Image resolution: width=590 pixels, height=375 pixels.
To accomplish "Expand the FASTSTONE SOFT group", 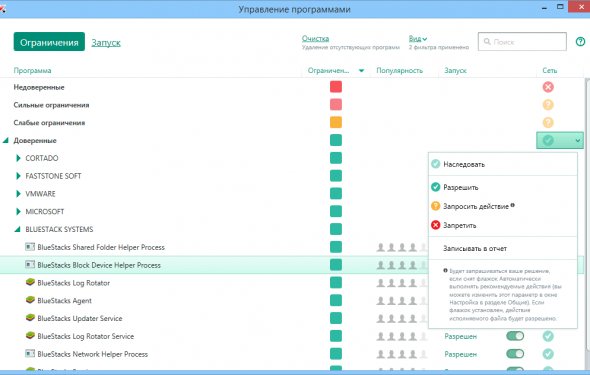I will click(x=18, y=176).
